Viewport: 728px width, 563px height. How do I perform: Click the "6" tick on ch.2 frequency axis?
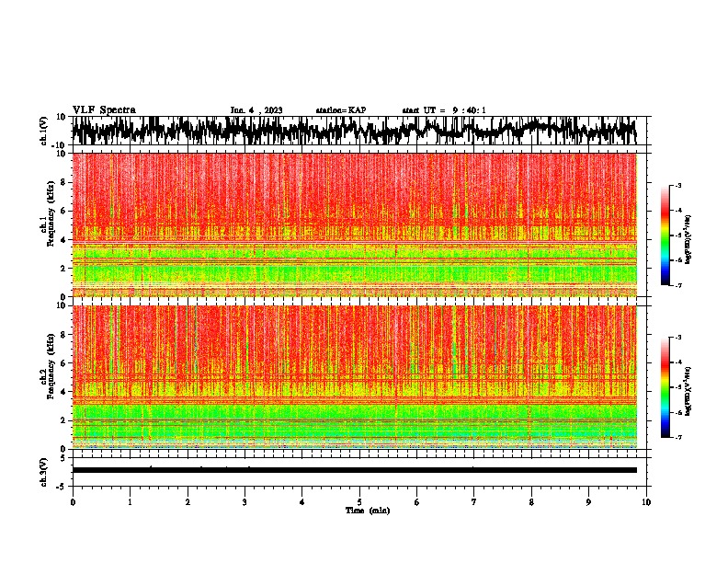tap(64, 363)
